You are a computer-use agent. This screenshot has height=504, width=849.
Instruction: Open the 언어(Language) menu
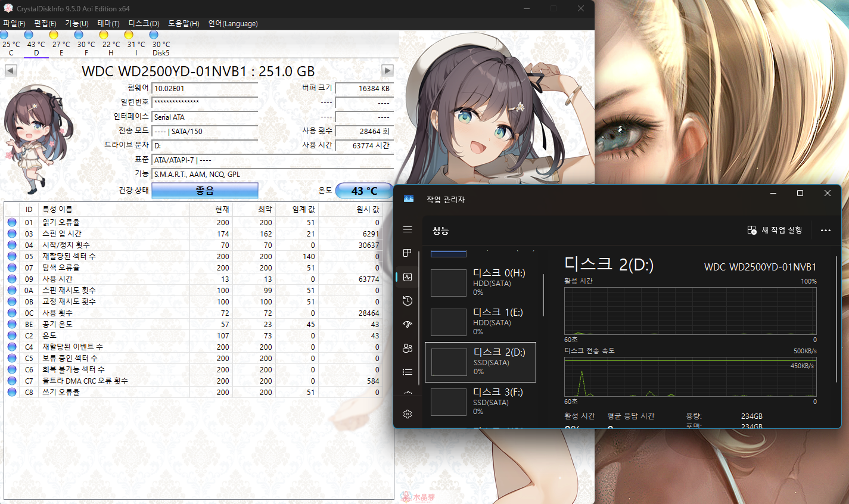coord(233,24)
